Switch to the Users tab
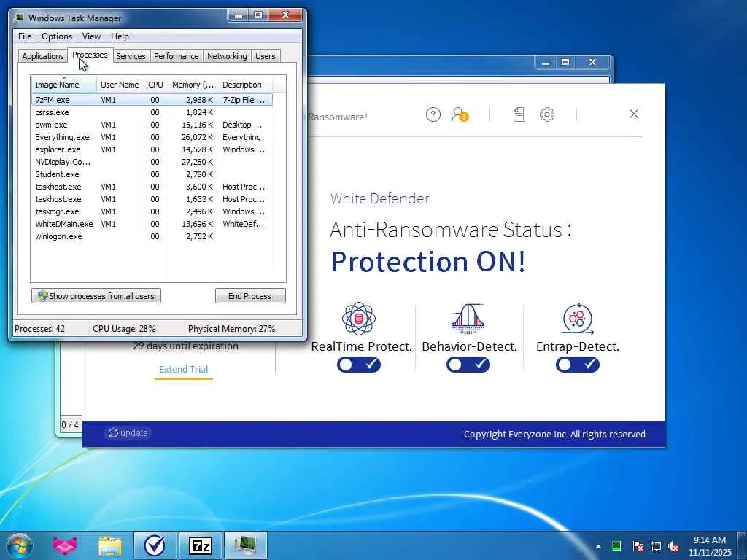Image resolution: width=747 pixels, height=560 pixels. (266, 56)
